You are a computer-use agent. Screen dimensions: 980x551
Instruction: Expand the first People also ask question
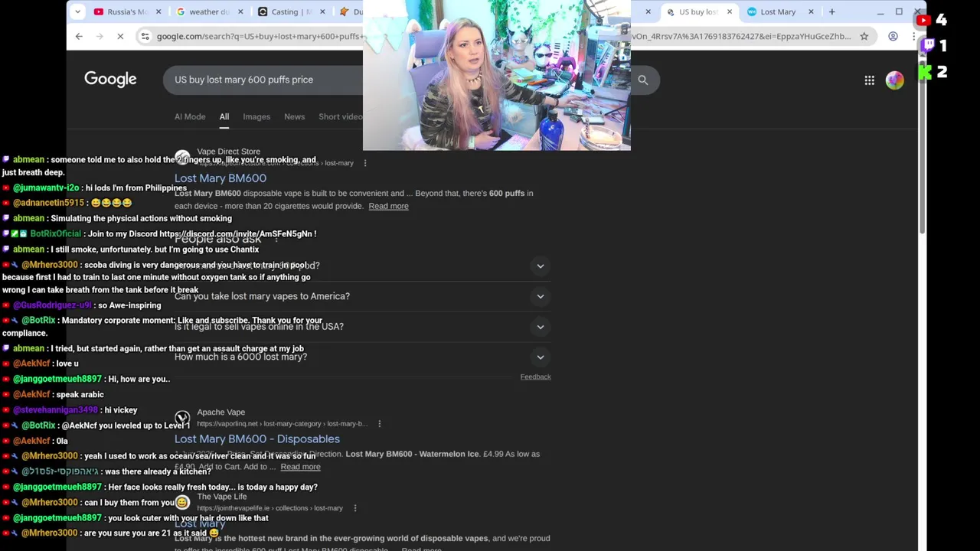coord(541,266)
